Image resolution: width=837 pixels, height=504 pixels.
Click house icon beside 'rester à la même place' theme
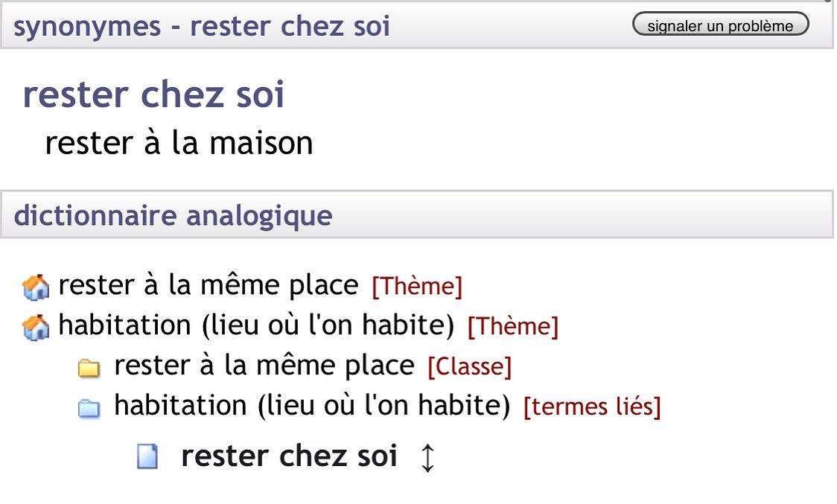[x=36, y=287]
